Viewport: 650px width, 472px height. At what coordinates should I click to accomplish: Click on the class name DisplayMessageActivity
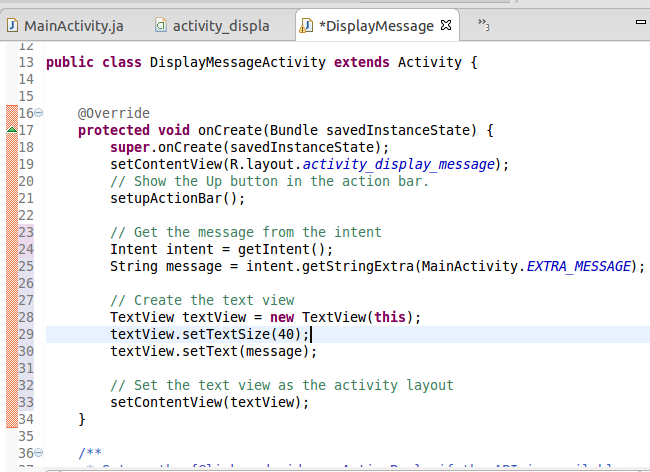tap(238, 62)
